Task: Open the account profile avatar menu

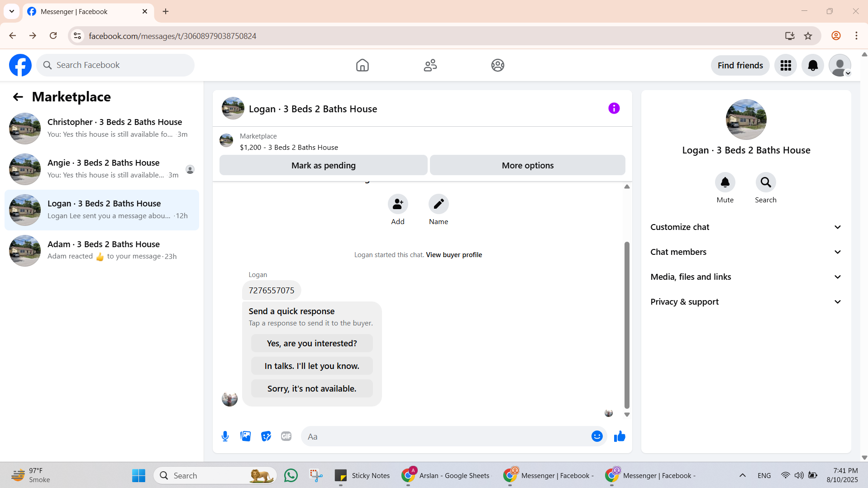Action: [x=840, y=66]
